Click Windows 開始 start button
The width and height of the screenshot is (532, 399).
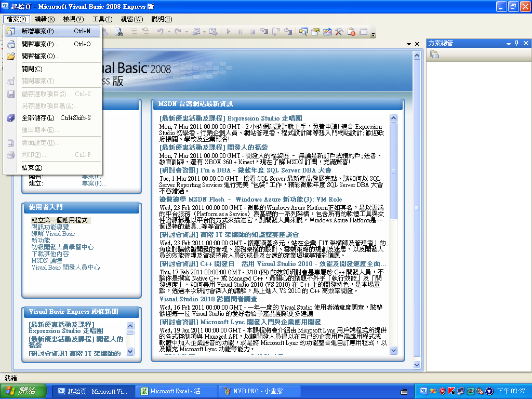(23, 391)
